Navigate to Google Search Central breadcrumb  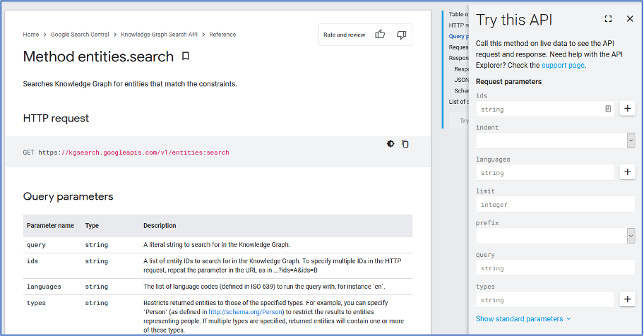click(x=80, y=35)
